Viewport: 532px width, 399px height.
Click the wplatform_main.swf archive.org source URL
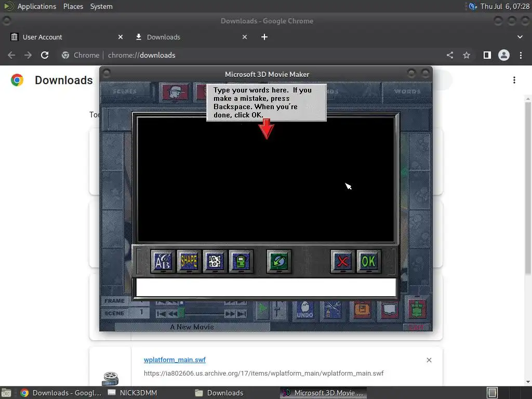point(263,373)
